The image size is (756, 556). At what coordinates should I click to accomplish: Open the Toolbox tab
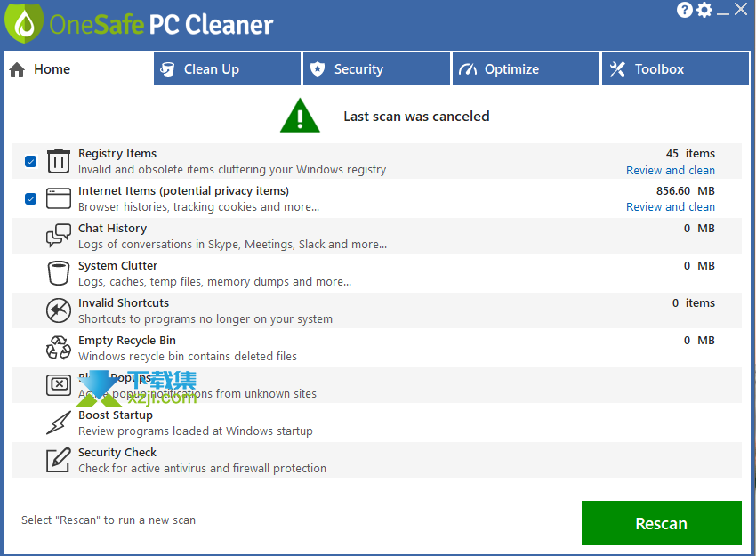[x=675, y=69]
